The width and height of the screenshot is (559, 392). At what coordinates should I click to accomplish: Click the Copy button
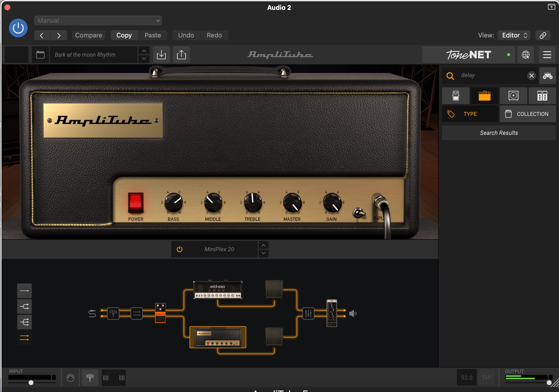(x=124, y=35)
